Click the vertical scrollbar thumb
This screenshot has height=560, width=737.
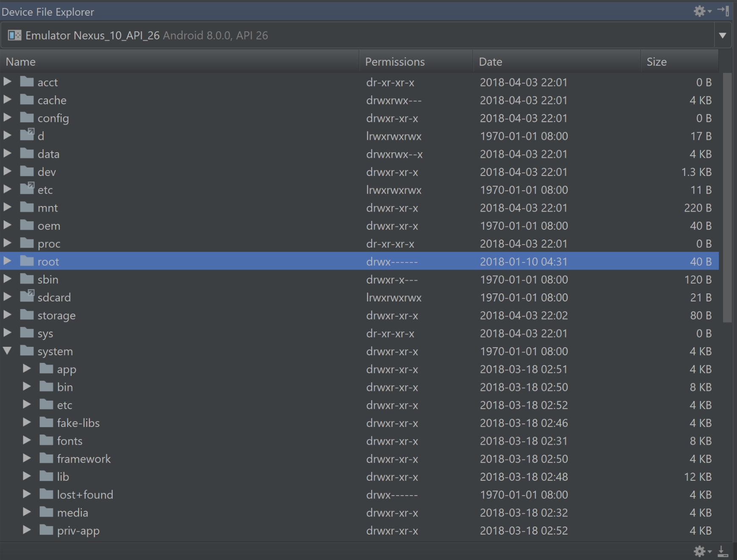[727, 197]
